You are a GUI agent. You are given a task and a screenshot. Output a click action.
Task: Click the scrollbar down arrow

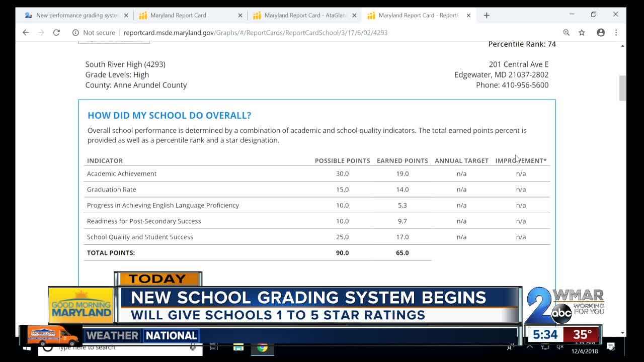pyautogui.click(x=622, y=332)
